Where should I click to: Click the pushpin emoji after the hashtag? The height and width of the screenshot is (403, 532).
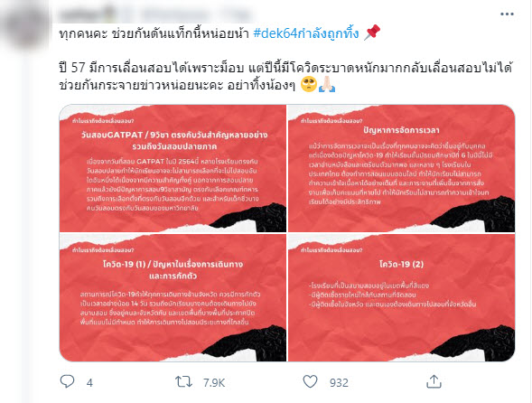372,33
